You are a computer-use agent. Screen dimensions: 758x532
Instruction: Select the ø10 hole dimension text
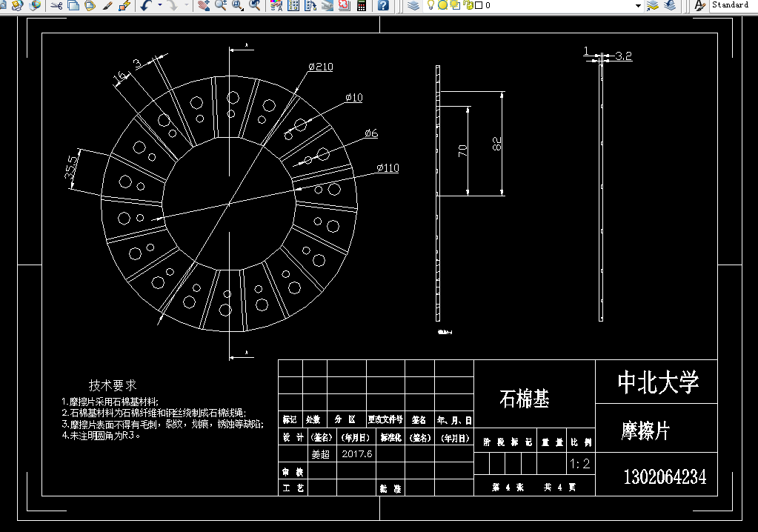click(354, 98)
